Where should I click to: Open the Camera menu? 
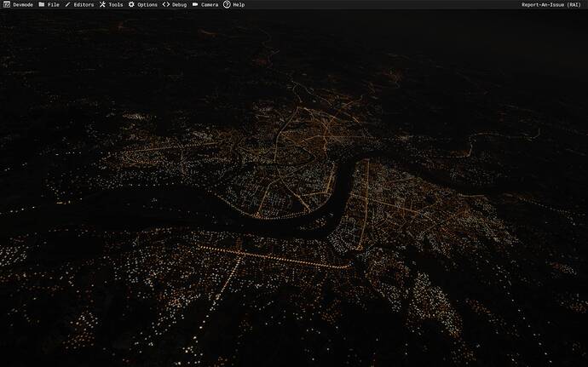pos(205,5)
